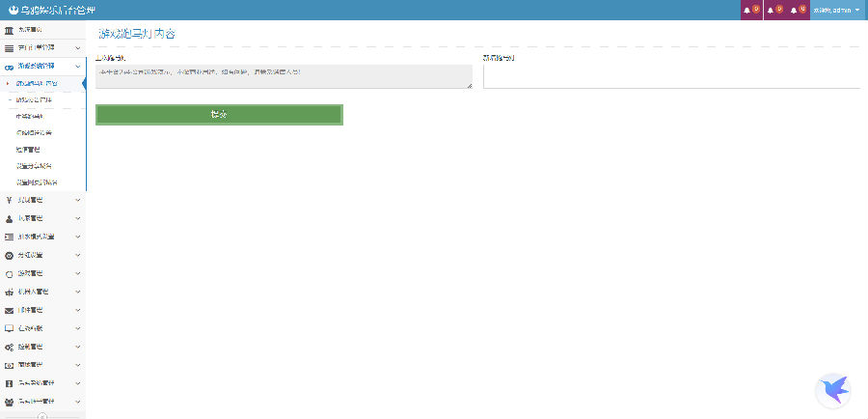Expand the chevron on the list-bars menu row
Image resolution: width=868 pixels, height=419 pixels.
click(77, 237)
